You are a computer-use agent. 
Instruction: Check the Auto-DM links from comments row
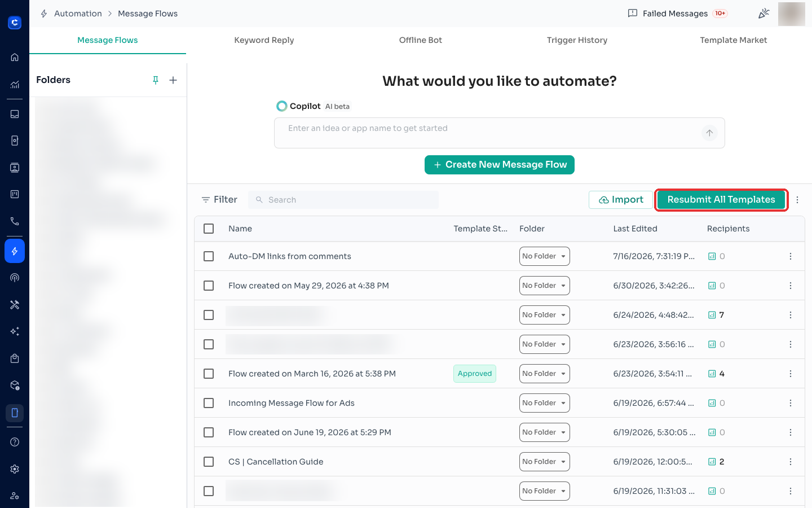coord(209,256)
